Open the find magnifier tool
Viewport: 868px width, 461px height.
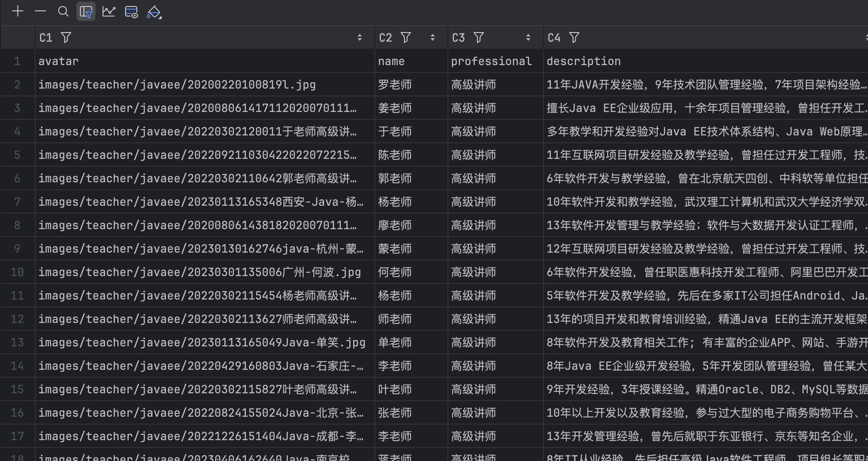63,11
